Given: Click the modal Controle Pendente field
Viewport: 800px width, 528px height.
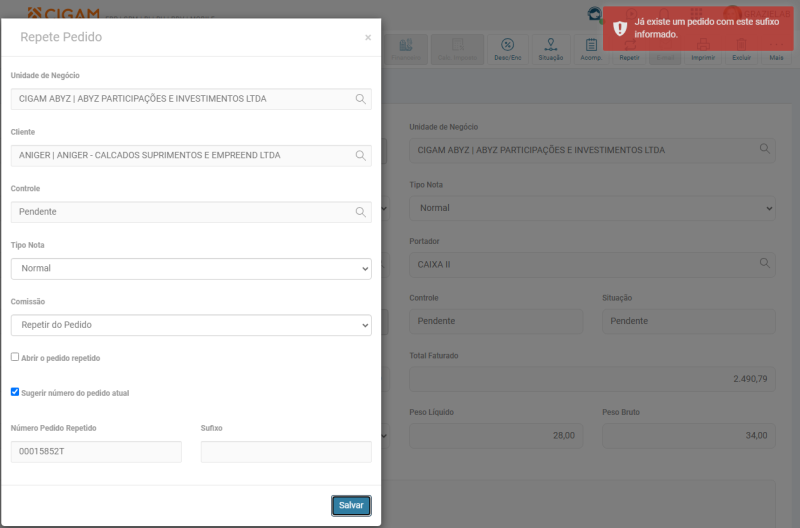Looking at the screenshot, I should pos(191,212).
